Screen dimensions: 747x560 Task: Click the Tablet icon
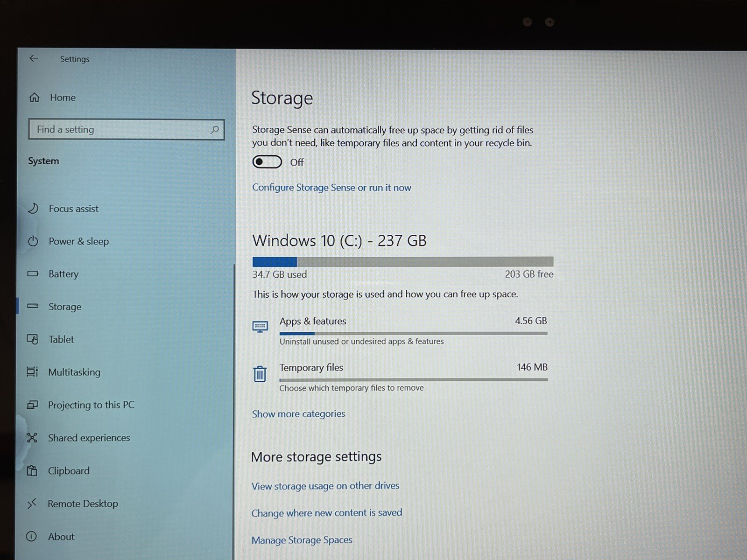[x=33, y=339]
